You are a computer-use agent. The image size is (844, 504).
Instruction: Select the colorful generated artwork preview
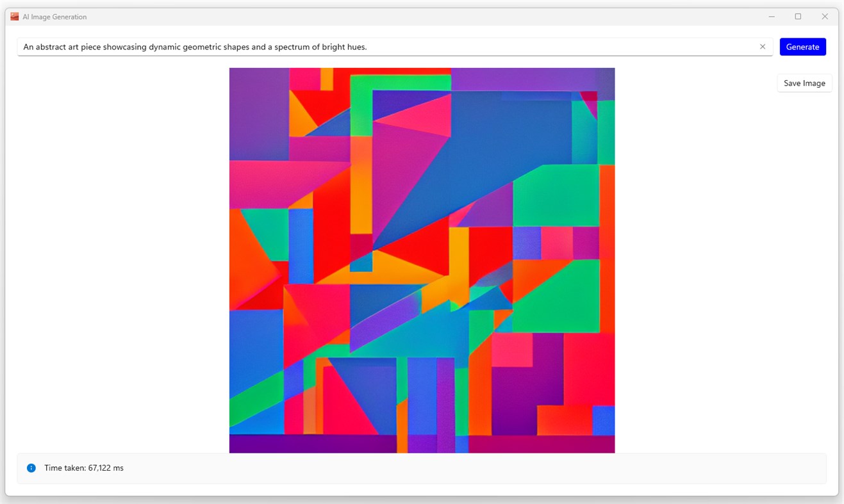pos(422,259)
